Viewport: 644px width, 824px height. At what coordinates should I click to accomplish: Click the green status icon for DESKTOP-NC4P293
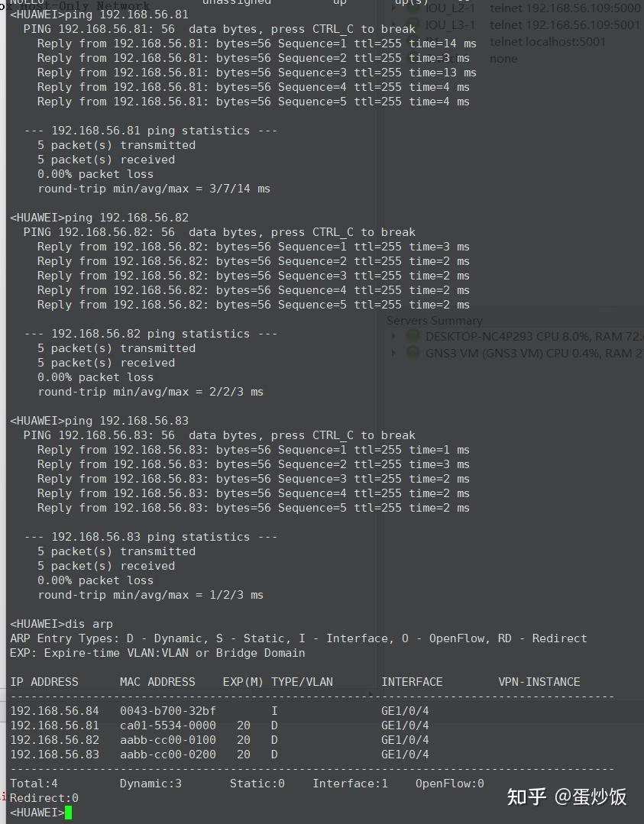point(413,336)
